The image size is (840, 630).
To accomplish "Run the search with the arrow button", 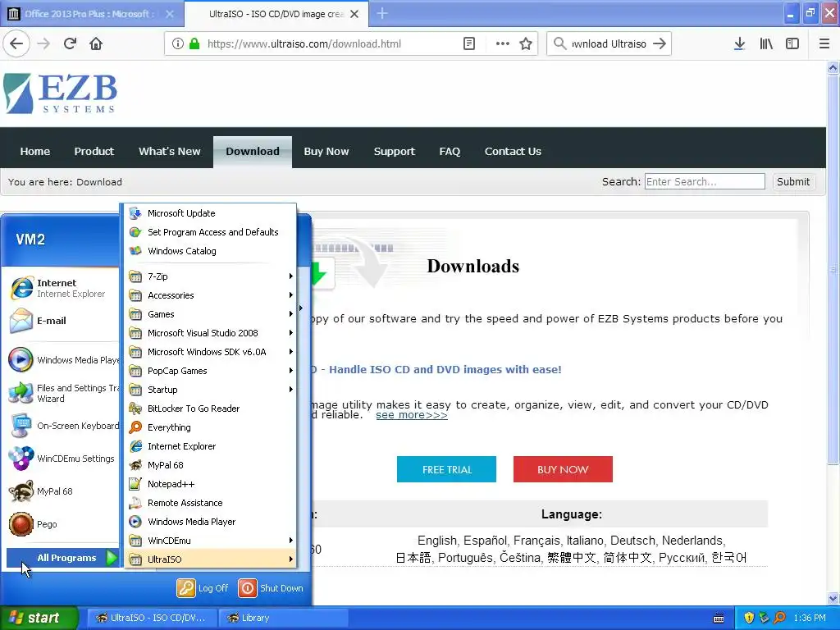I will [660, 43].
